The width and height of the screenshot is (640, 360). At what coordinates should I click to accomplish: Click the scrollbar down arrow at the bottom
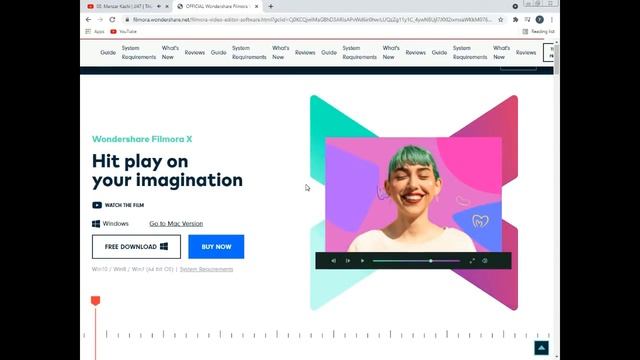point(556,357)
